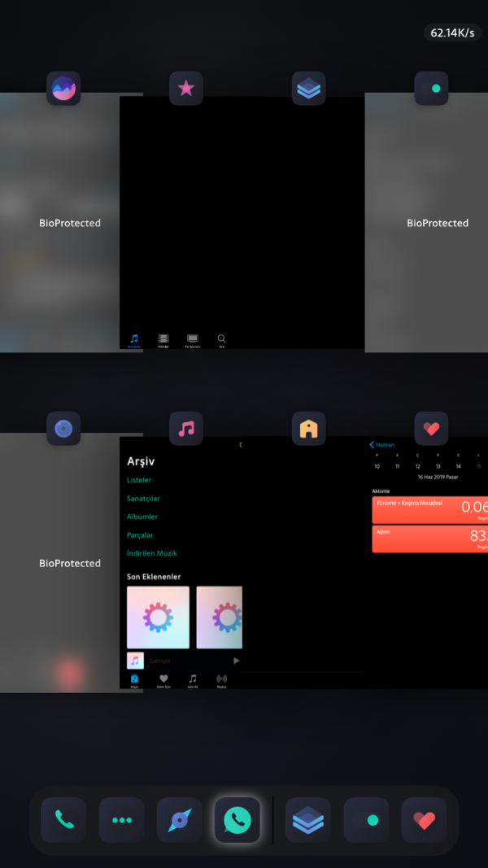Open first album under Son Eklenenler
488x868 pixels.
coord(159,617)
